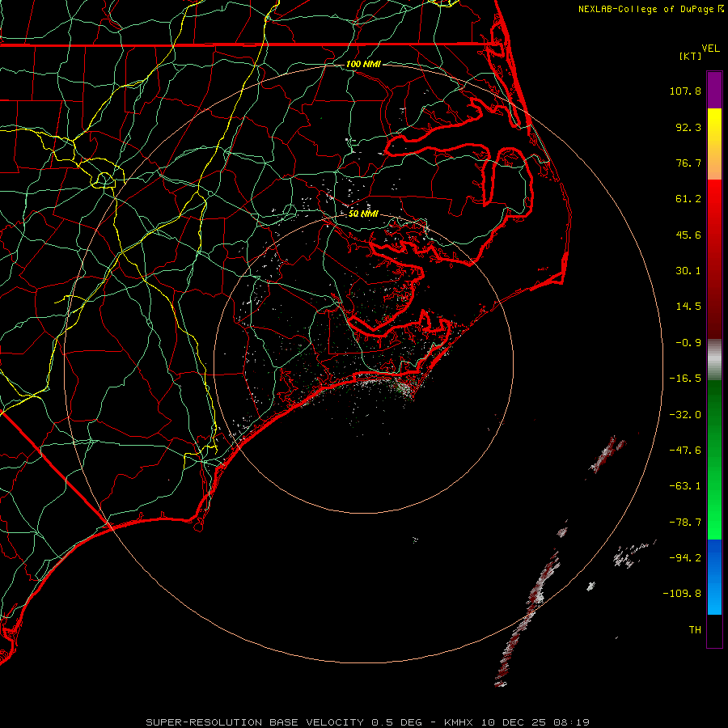Click the small circular yellow highway loop
Screen dimensions: 728x728
(x=104, y=180)
